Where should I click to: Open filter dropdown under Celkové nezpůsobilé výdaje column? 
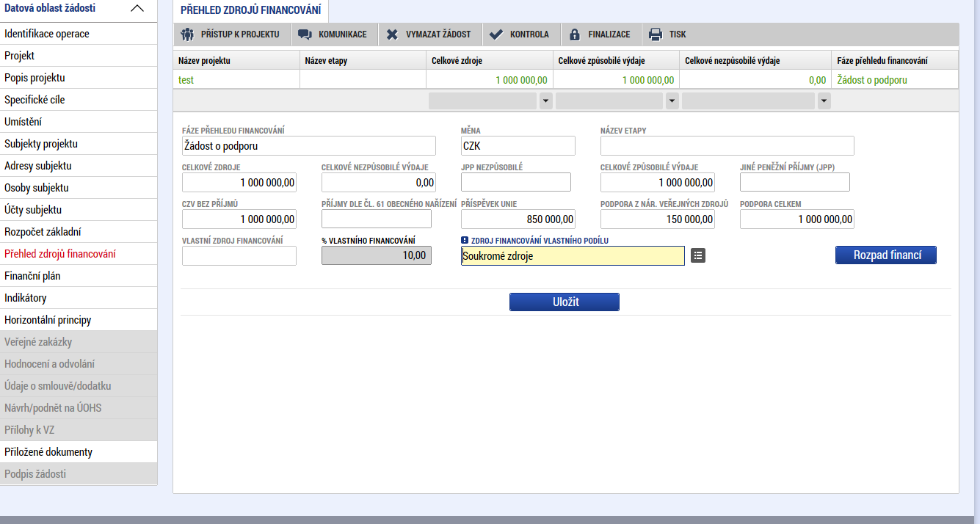tap(824, 101)
